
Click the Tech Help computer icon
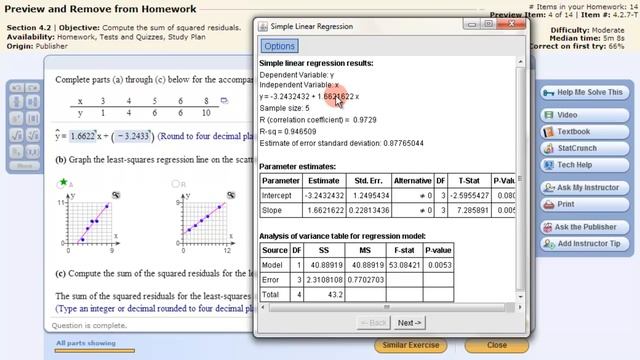coord(549,165)
